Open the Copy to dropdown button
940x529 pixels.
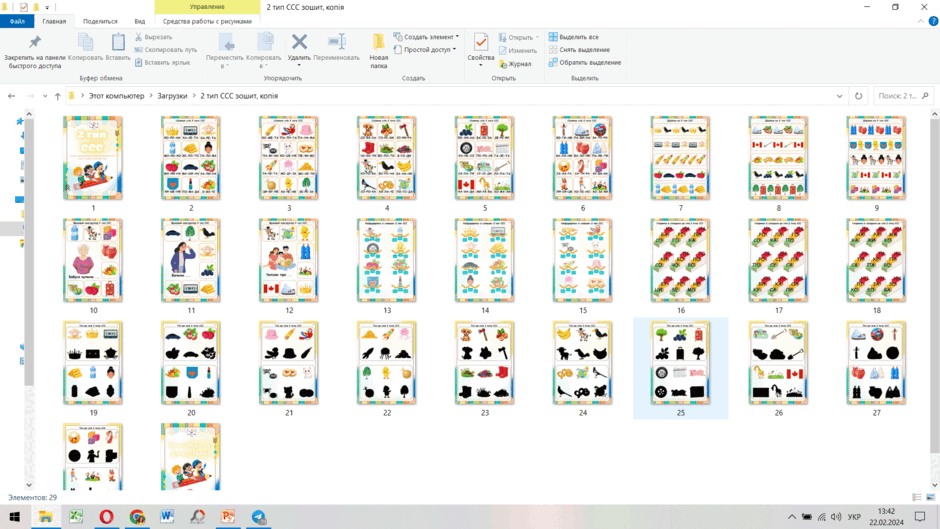pyautogui.click(x=263, y=51)
